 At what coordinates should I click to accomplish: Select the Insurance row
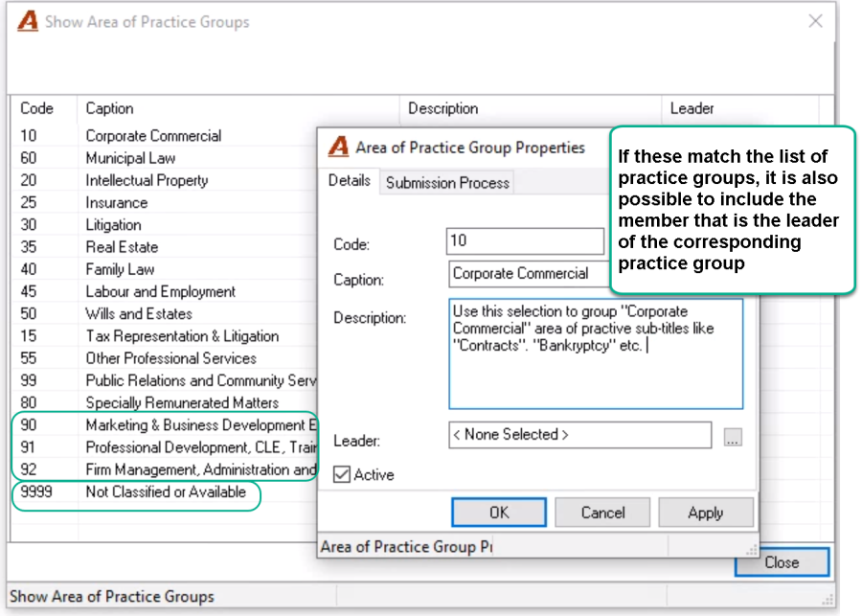click(x=164, y=203)
